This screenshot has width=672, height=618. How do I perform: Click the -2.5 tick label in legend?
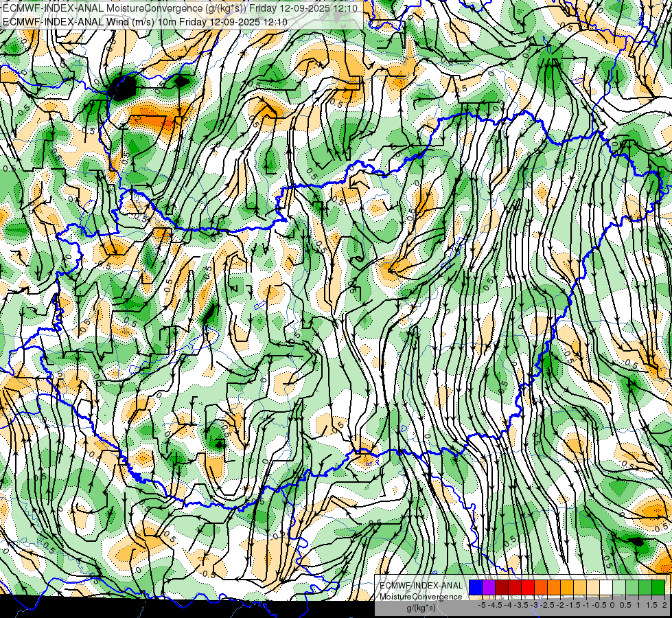tap(547, 605)
